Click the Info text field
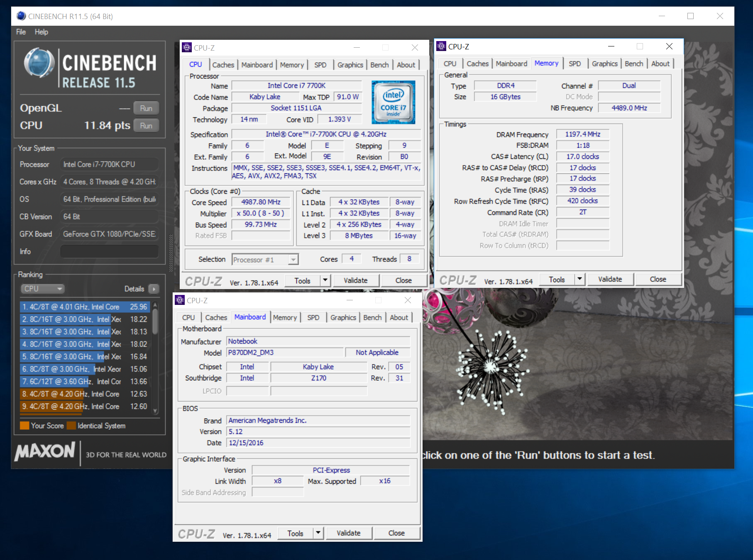753x560 pixels. 109,251
